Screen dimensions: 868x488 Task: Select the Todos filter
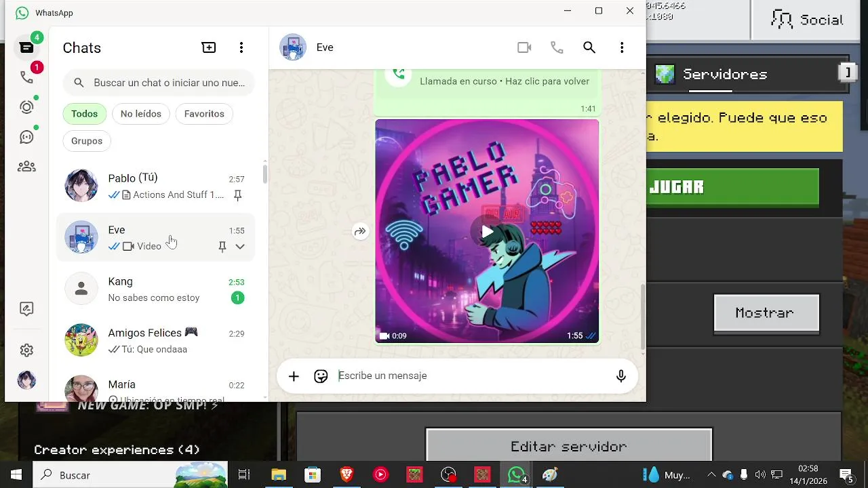point(85,114)
